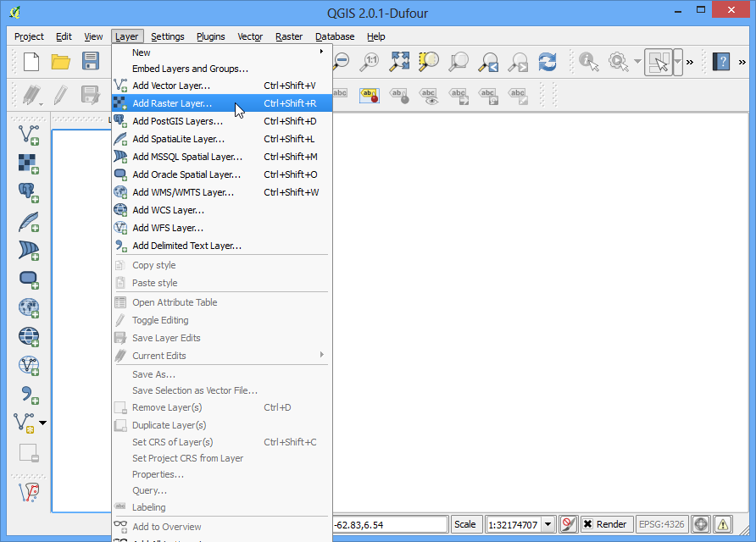
Task: Open the Vector menu
Action: coord(250,36)
